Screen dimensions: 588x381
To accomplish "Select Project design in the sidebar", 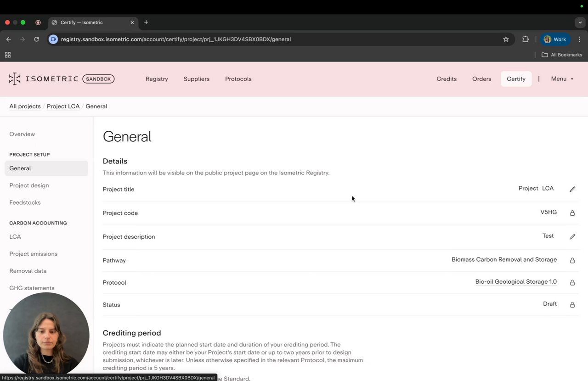I will 29,185.
